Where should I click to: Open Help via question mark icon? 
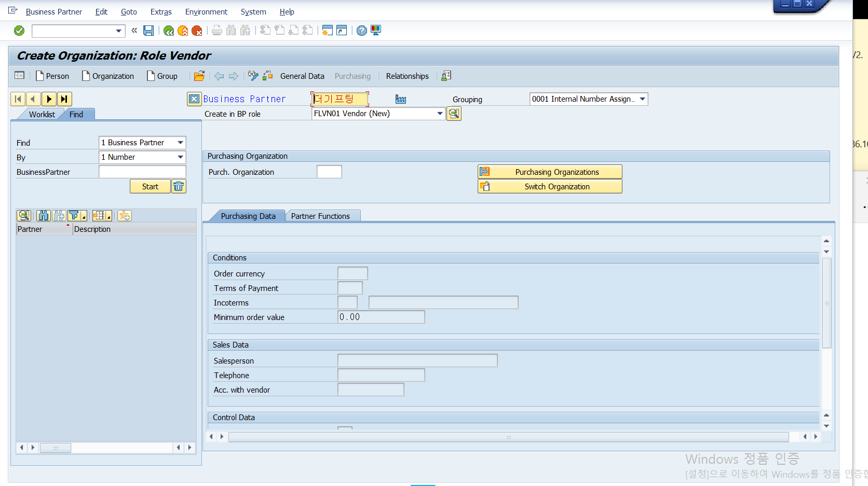coord(362,31)
